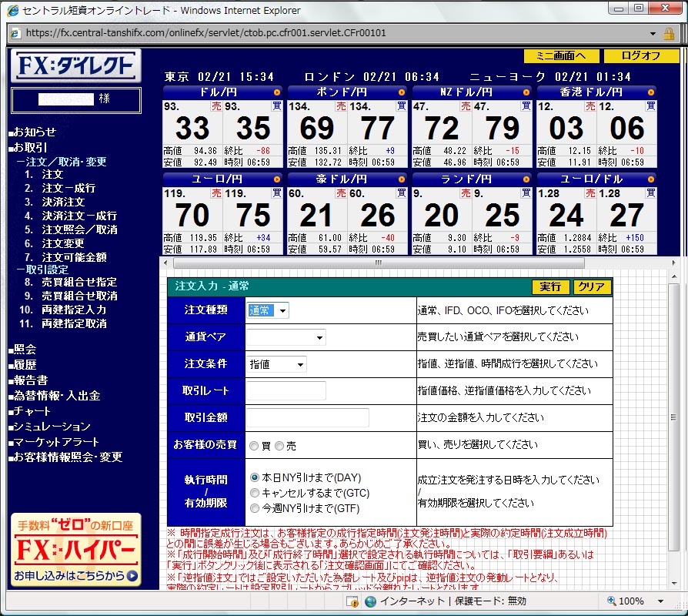Click the orange icon on 香港ドル/円 panel header
Viewport: 688px width, 616px height.
[650, 92]
